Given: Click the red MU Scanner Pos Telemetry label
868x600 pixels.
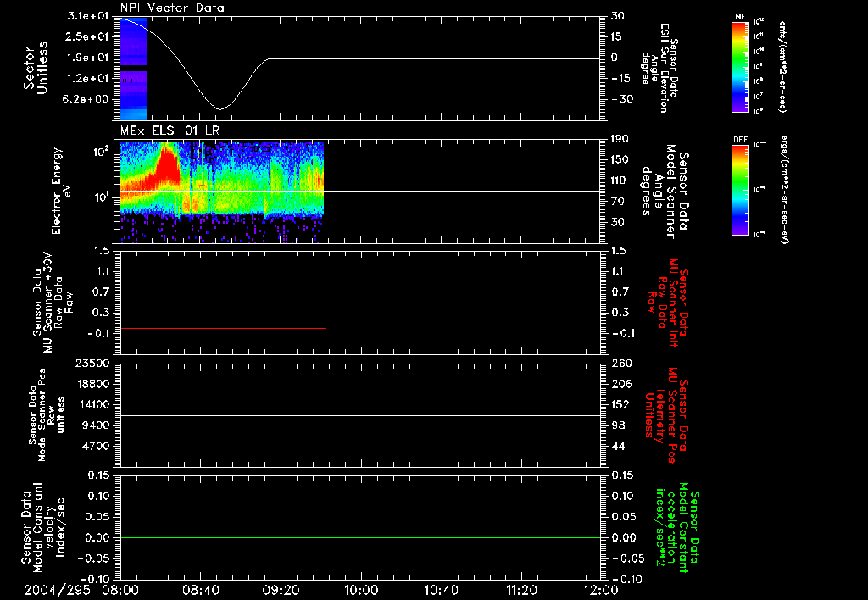Looking at the screenshot, I should point(666,414).
